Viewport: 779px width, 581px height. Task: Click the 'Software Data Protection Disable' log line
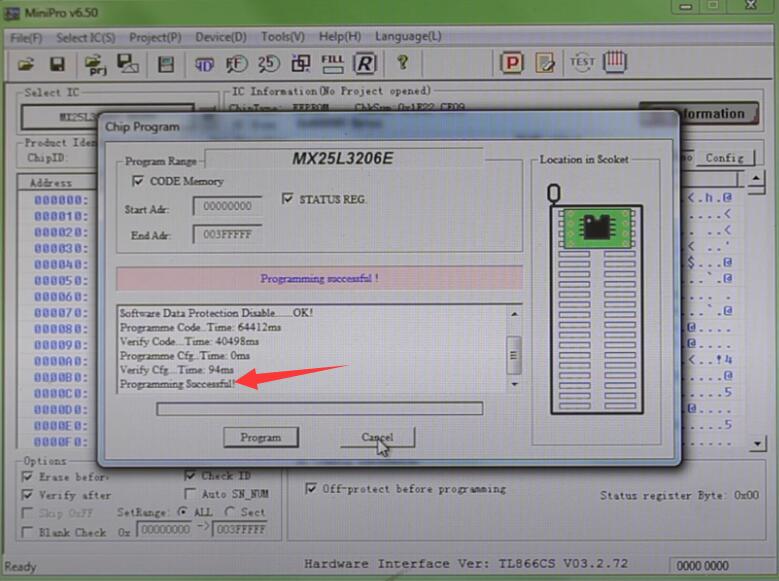point(216,313)
